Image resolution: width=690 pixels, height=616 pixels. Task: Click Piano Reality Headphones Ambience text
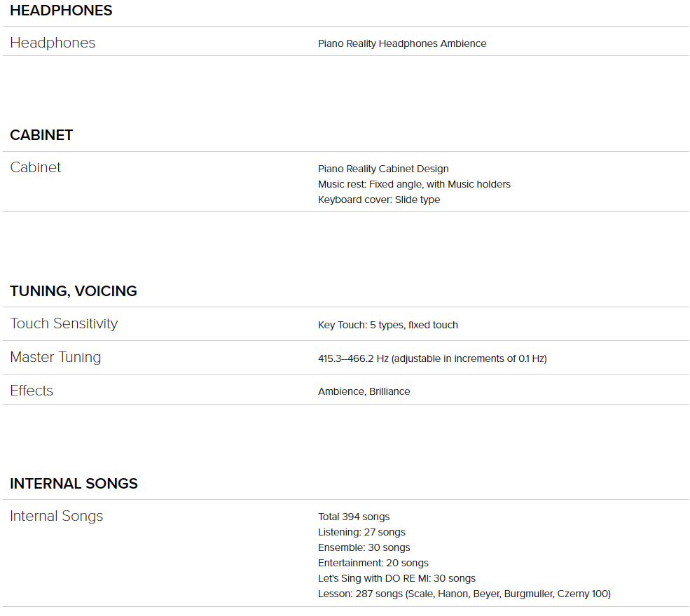402,43
